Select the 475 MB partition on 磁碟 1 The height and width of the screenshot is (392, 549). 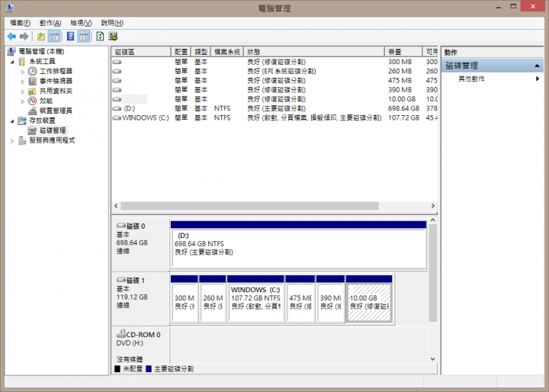tap(300, 299)
